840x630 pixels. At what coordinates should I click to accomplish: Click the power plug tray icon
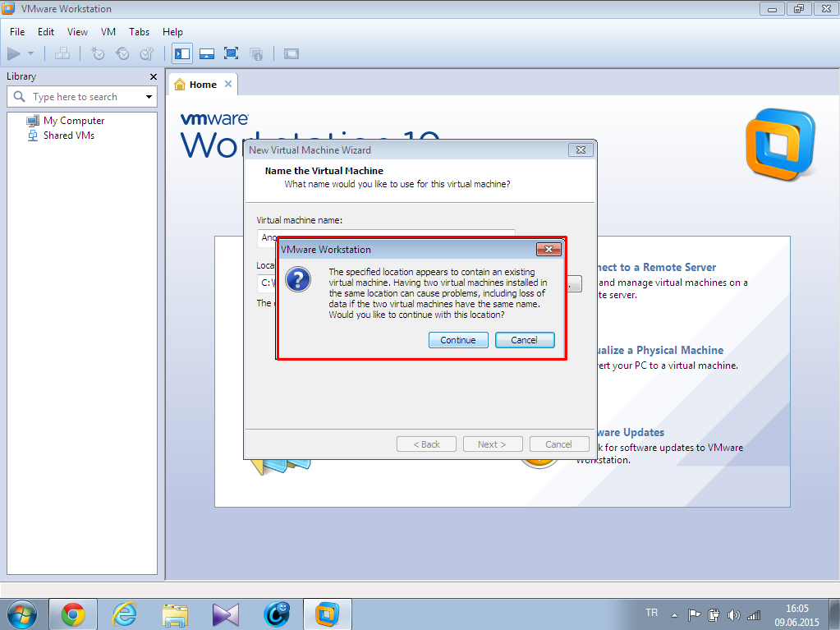713,615
